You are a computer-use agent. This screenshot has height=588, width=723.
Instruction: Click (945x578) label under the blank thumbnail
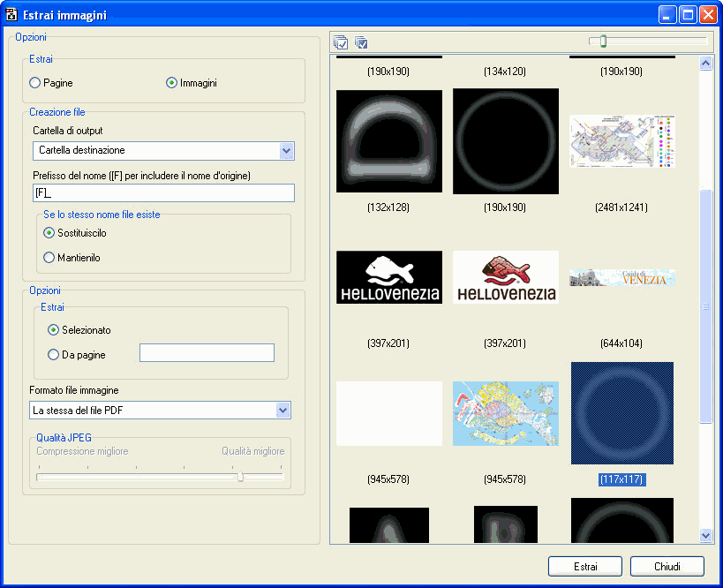click(388, 479)
